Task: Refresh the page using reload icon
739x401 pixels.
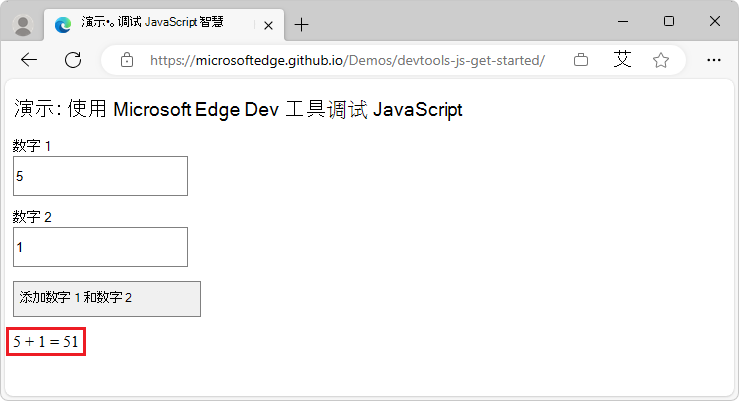Action: (x=73, y=60)
